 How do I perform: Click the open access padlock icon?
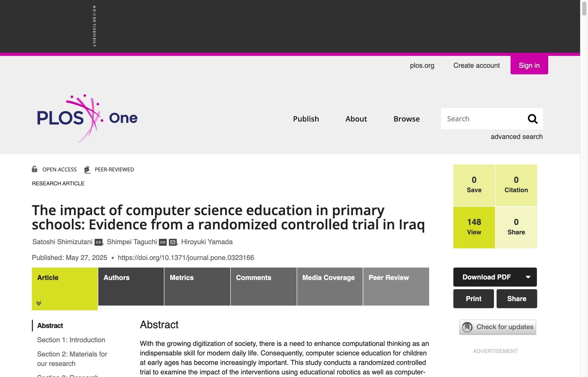(x=35, y=169)
